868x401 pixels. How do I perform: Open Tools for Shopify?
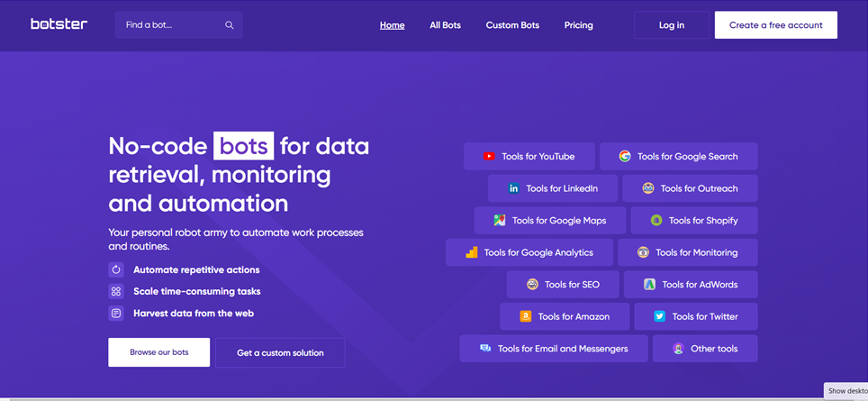coord(694,221)
